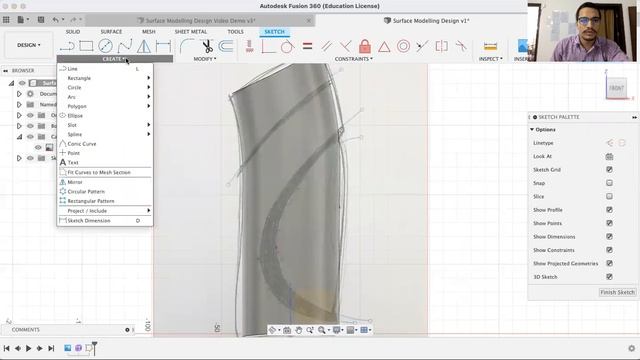
Task: Apply the Equal constraint icon
Action: pos(307,46)
